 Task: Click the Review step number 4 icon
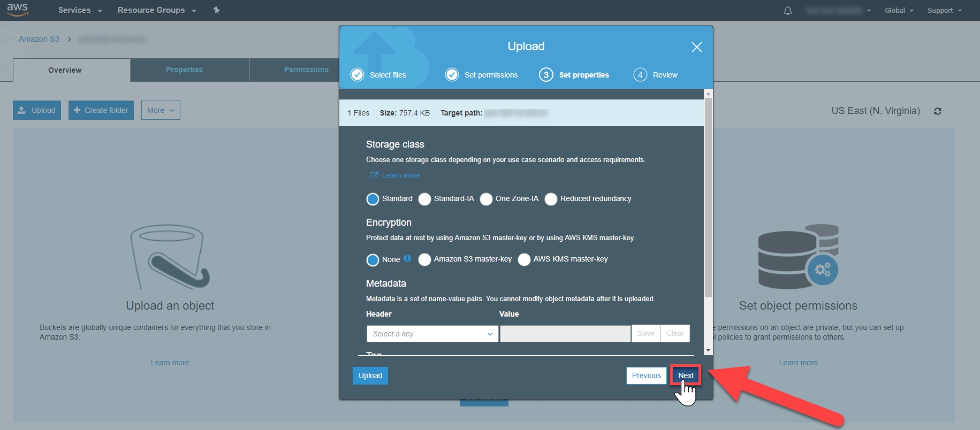pos(640,75)
